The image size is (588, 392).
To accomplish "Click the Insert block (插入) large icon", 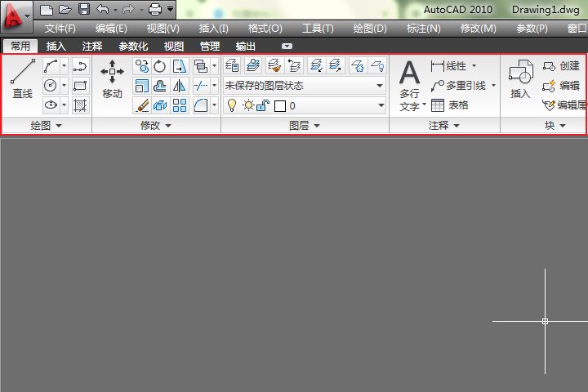I will (520, 78).
